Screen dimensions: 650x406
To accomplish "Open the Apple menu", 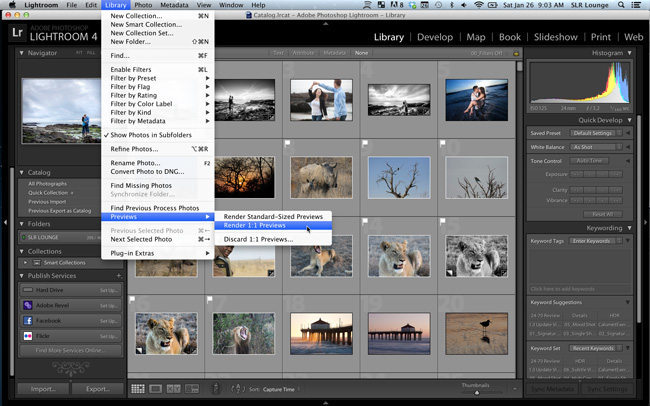I will coord(12,5).
